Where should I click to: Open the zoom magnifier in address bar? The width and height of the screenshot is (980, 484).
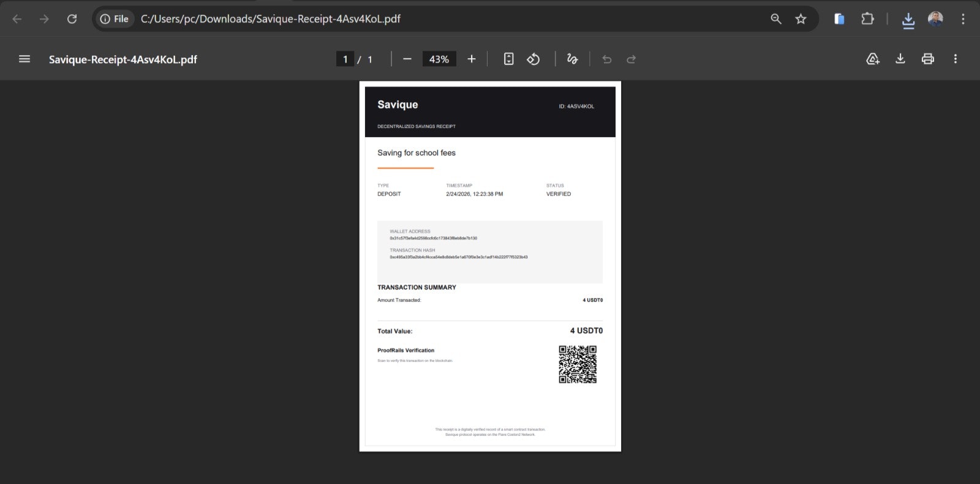[x=776, y=19]
